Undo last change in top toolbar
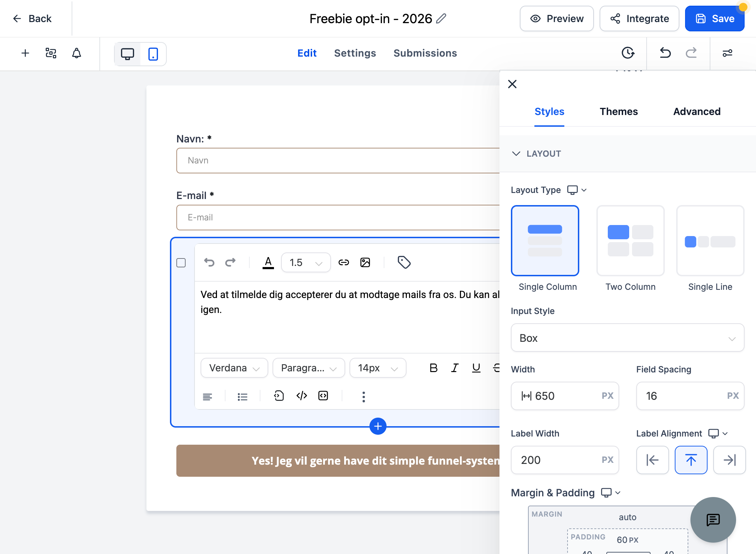756x554 pixels. (665, 53)
